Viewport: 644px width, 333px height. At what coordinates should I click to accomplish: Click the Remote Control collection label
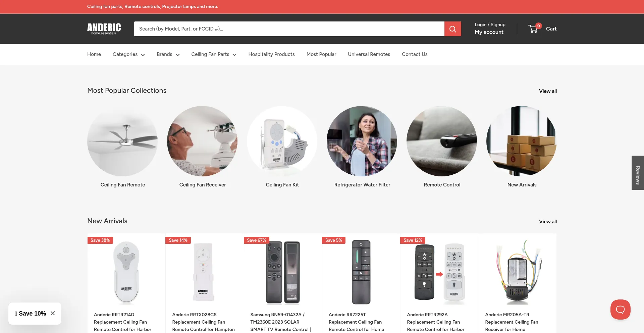point(442,185)
